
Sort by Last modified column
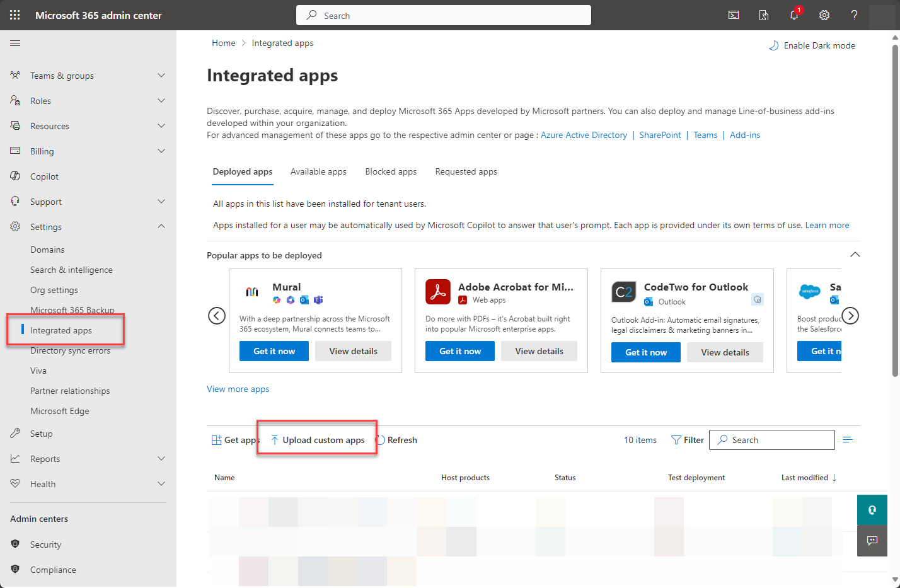pos(809,478)
